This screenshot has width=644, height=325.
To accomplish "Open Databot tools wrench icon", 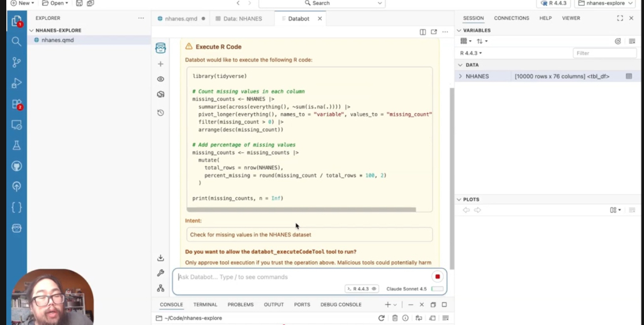I will 160,273.
